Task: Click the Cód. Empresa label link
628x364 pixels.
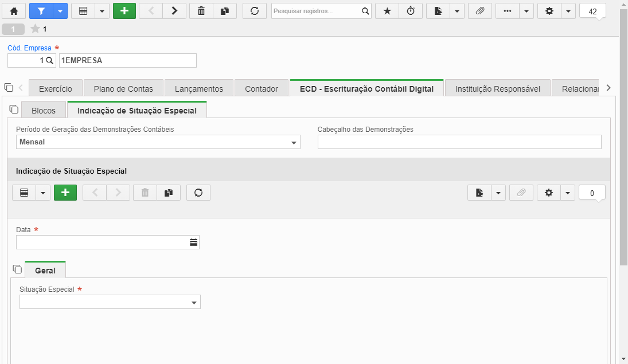Action: [x=30, y=48]
